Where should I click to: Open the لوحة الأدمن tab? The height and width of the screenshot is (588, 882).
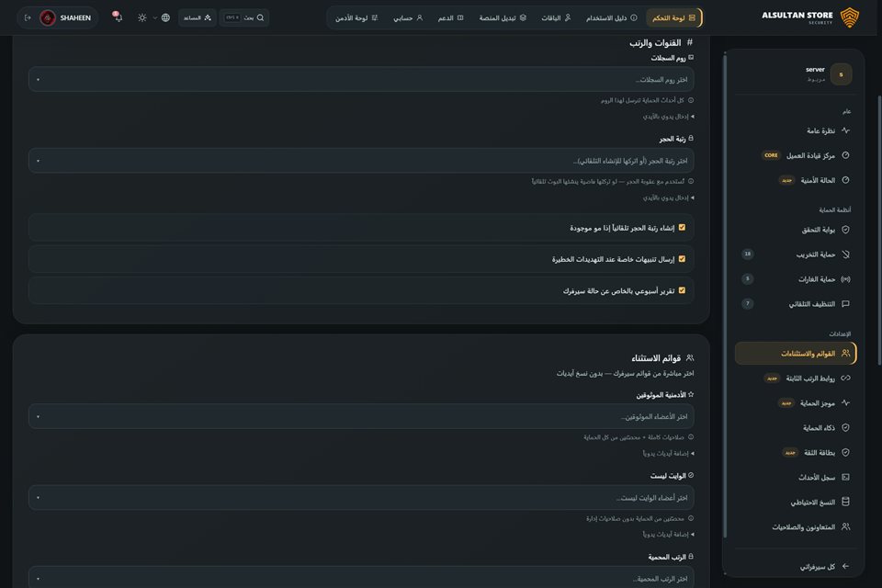coord(356,18)
